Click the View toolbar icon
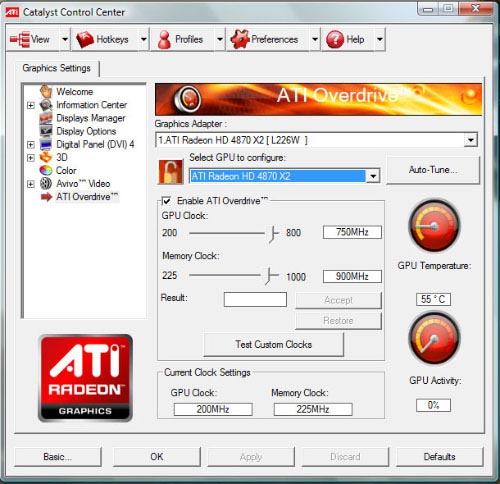The width and height of the screenshot is (500, 484). pos(20,39)
